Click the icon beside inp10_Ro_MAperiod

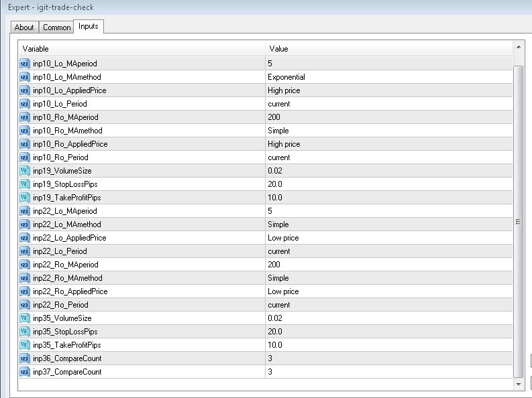click(x=25, y=117)
